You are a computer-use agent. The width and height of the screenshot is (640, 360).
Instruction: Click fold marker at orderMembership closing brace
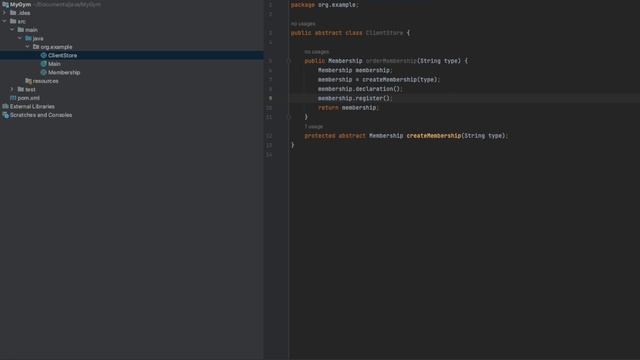point(289,117)
